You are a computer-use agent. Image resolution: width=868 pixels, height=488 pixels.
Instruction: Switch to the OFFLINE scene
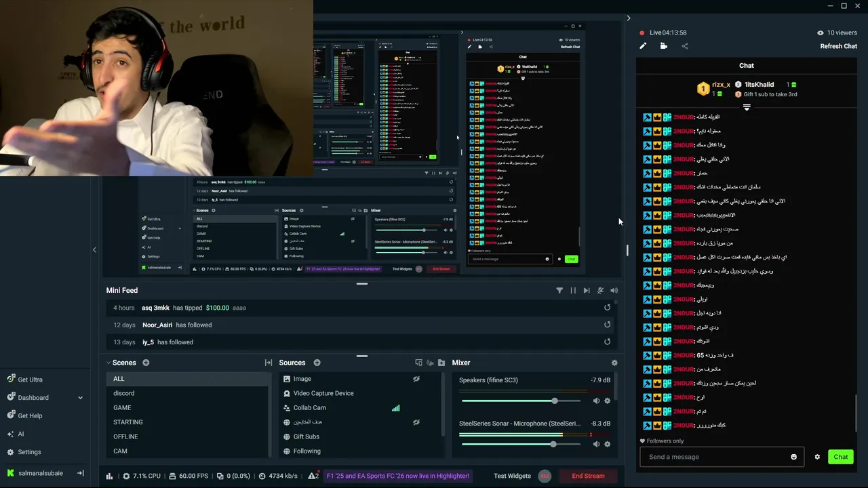click(x=188, y=436)
